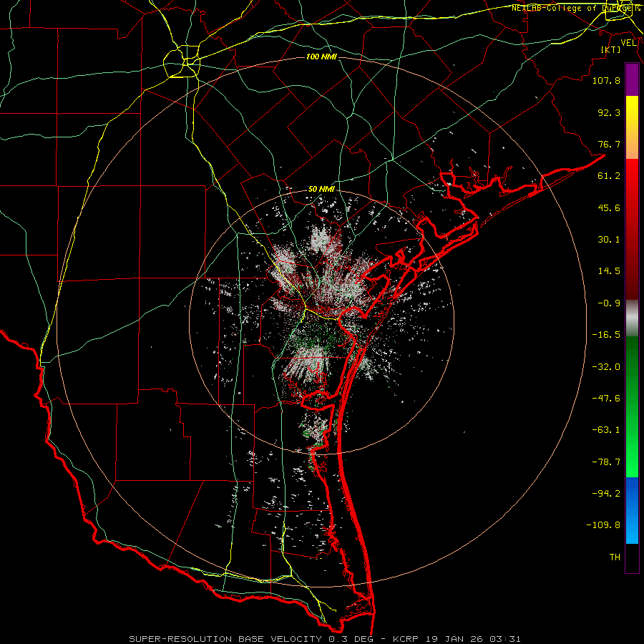Pick the blue segment of the velocity scale
Viewport: 644px width, 644px height.
tap(632, 510)
